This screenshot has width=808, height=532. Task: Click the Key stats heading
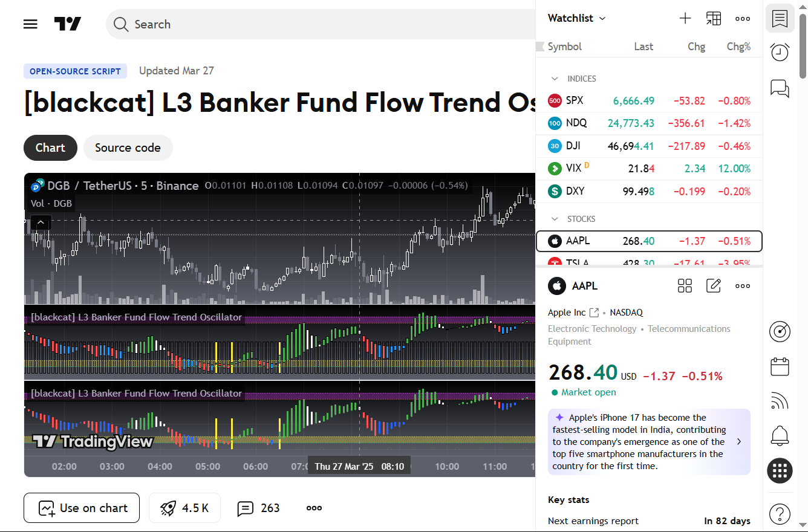coord(569,500)
